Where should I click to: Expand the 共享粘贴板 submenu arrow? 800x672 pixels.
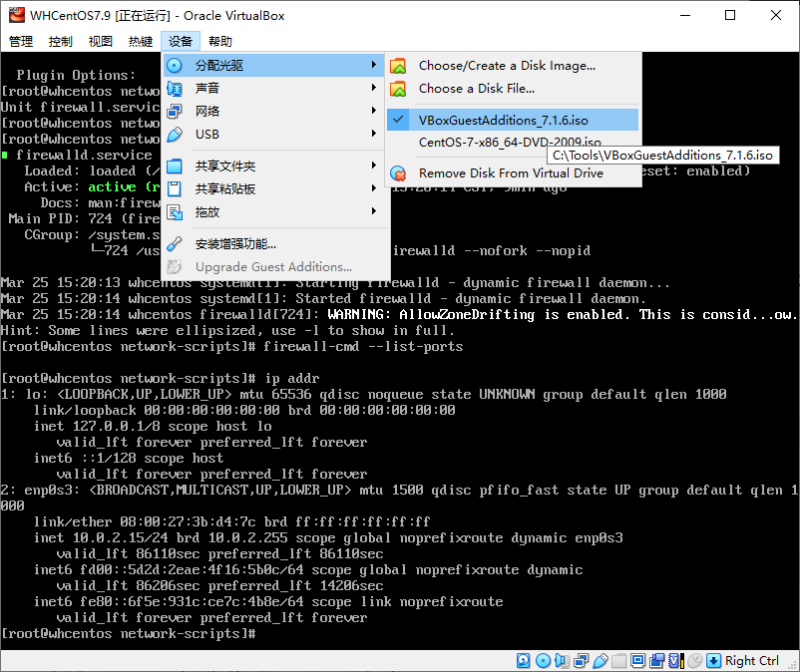(374, 188)
